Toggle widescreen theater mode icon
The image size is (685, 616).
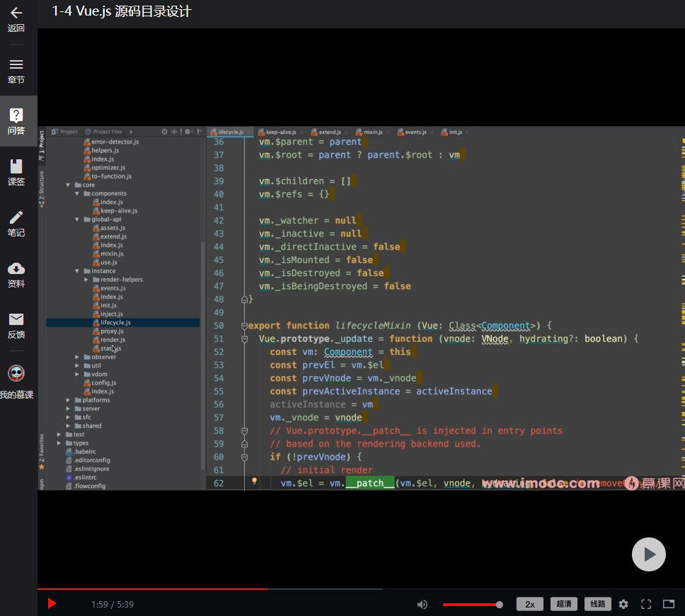669,604
